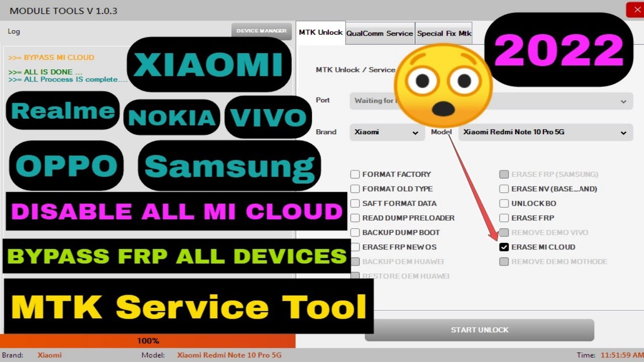Viewport: 644px width, 362px height.
Task: Open the QualComm Service tab
Action: tap(380, 33)
